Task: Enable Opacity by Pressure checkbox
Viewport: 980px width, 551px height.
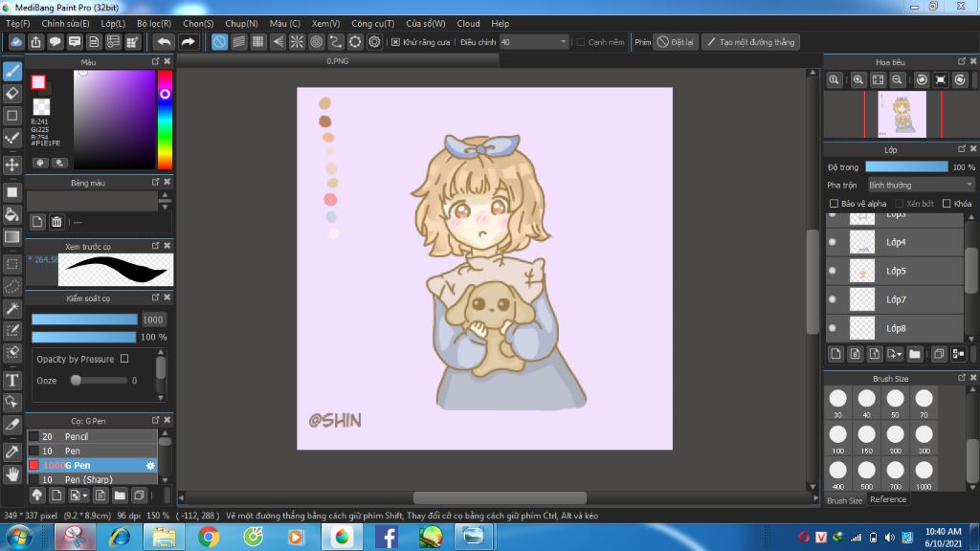Action: pos(124,359)
